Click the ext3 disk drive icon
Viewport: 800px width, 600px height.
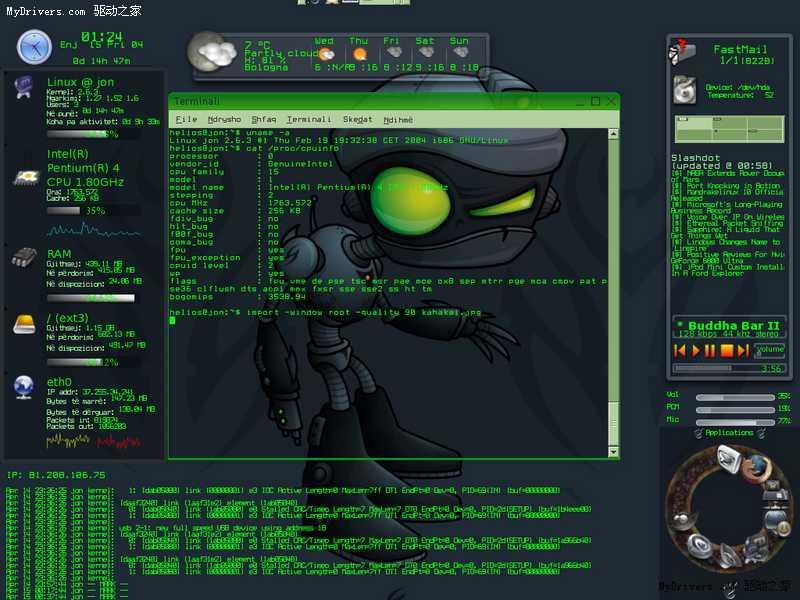(x=24, y=324)
